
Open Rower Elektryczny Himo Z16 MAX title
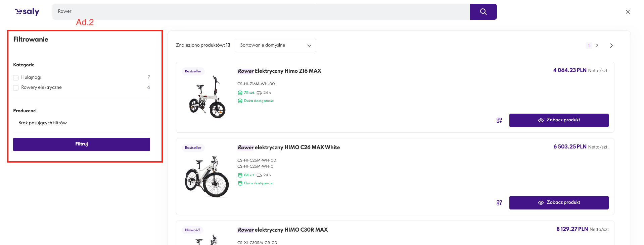coord(279,71)
